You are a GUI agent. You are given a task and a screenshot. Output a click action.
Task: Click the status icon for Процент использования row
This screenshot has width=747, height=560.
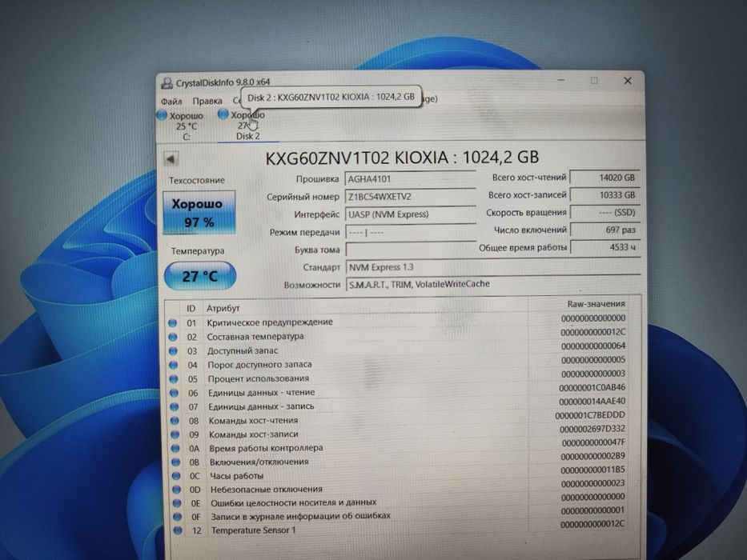click(174, 379)
